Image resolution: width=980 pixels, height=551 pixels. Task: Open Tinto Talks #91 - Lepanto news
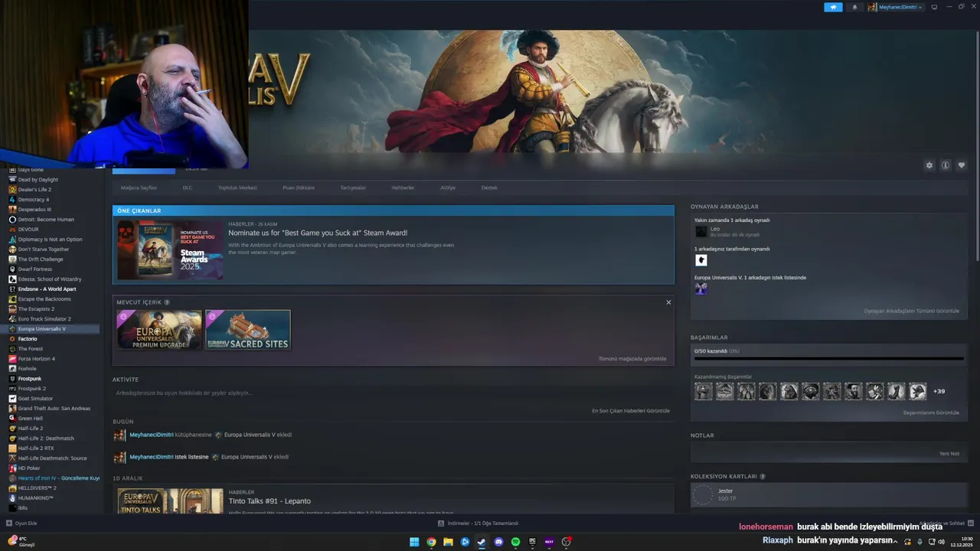point(269,501)
